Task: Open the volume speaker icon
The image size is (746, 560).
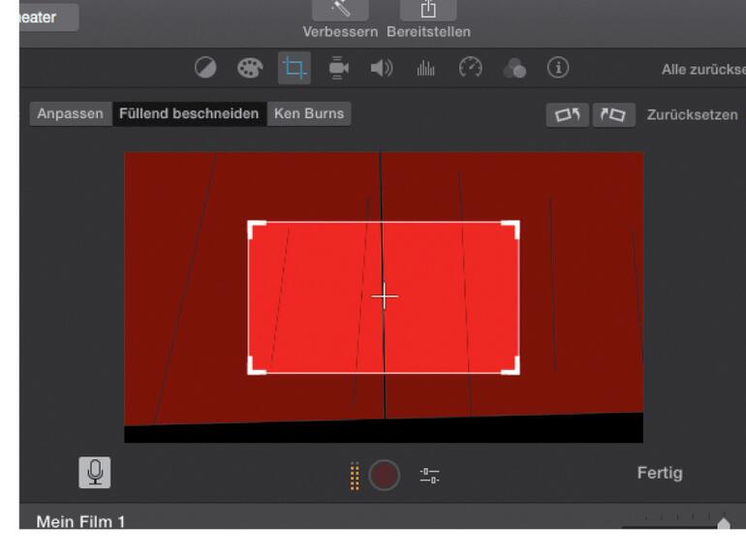Action: [x=382, y=68]
